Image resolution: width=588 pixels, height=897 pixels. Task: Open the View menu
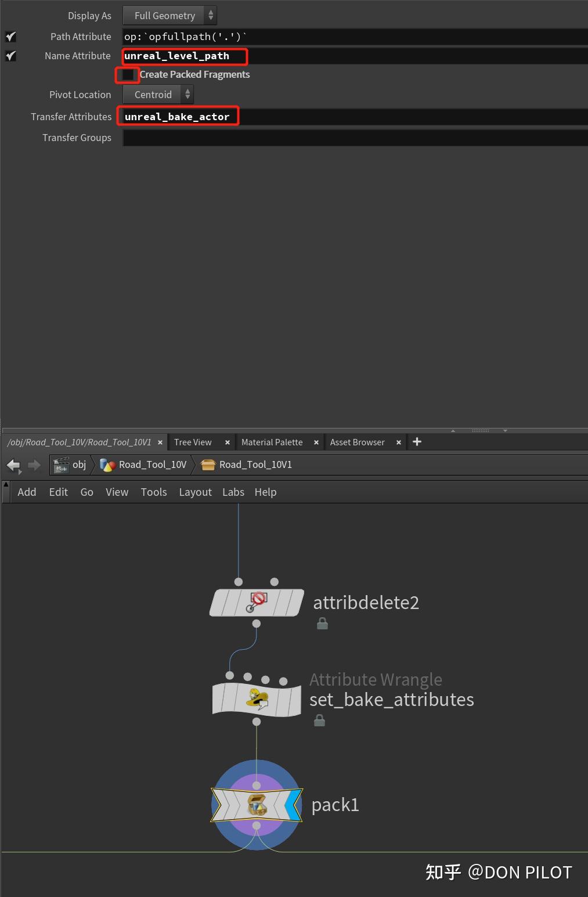pyautogui.click(x=117, y=492)
